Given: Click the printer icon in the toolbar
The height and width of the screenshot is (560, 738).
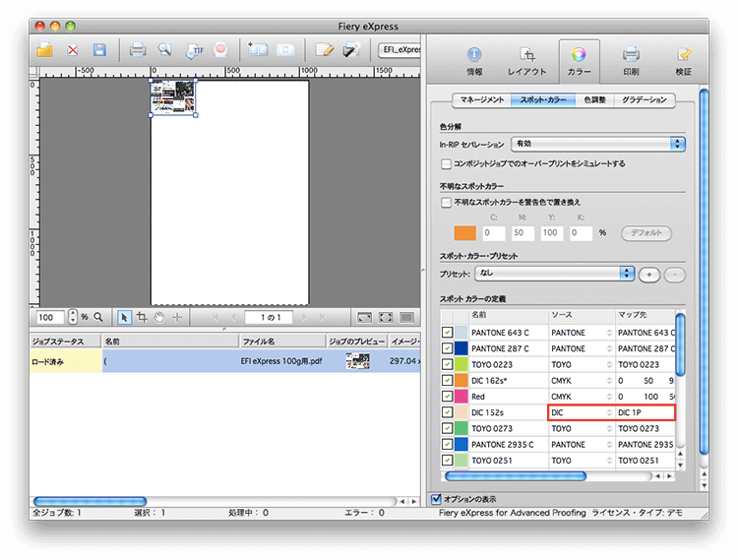Looking at the screenshot, I should [139, 50].
